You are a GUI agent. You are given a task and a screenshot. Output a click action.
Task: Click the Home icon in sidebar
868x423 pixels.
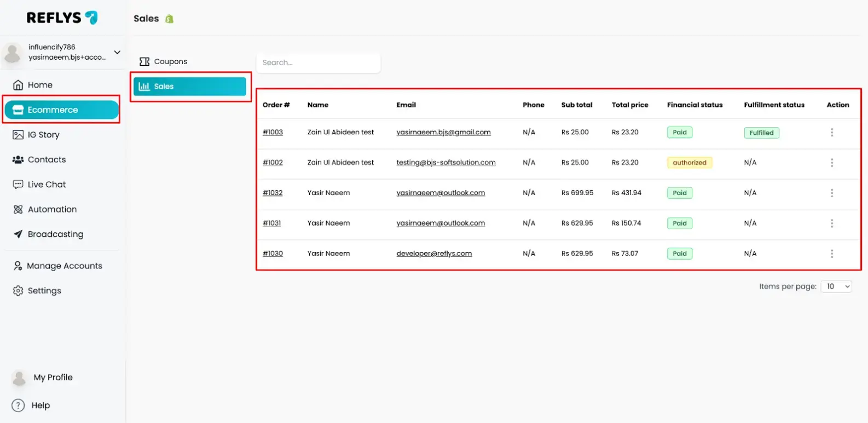pos(18,85)
